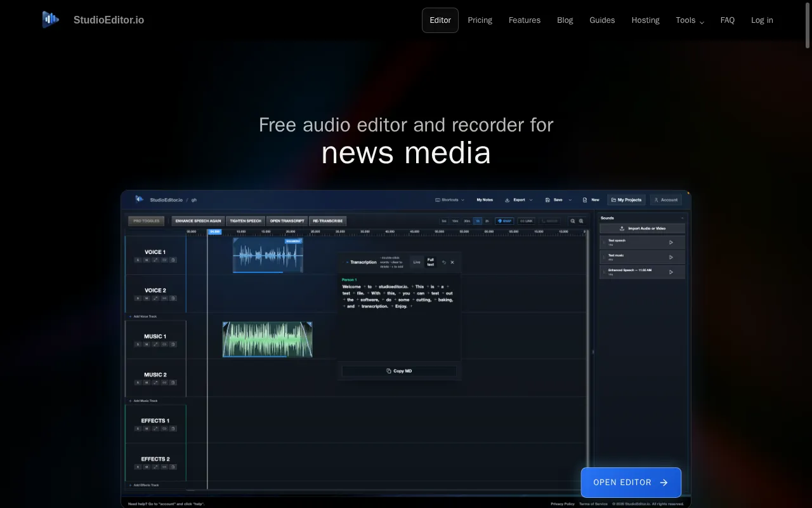The image size is (812, 508).
Task: Click ENHANCE SPEECH AGAIN button
Action: 199,221
